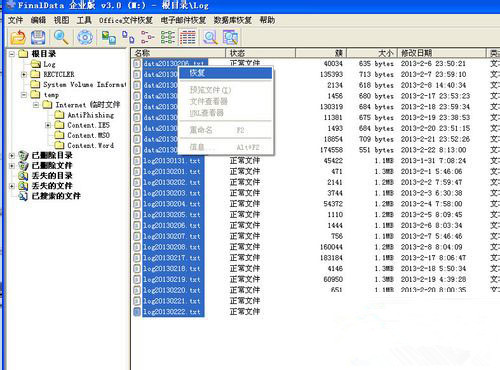Click the 已删除文件 recycle bin icon
The image size is (500, 370).
[x=23, y=165]
